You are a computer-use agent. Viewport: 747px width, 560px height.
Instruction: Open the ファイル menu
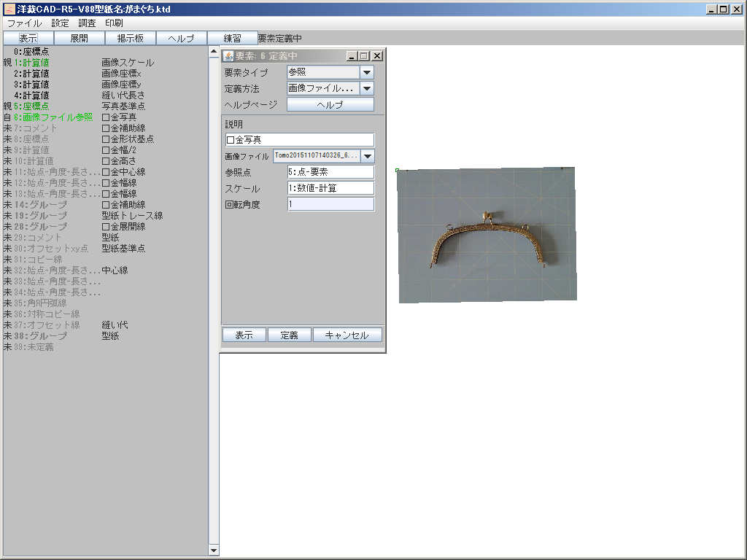[x=24, y=23]
